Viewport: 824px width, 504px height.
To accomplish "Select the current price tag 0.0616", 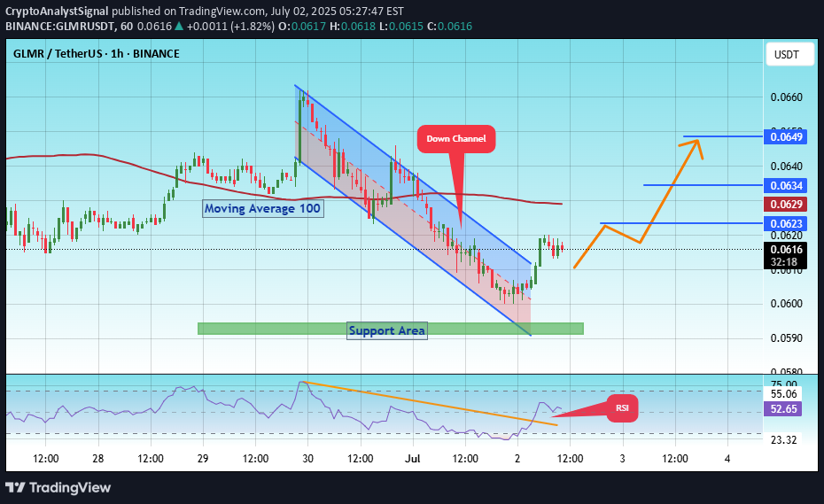I will click(x=786, y=250).
